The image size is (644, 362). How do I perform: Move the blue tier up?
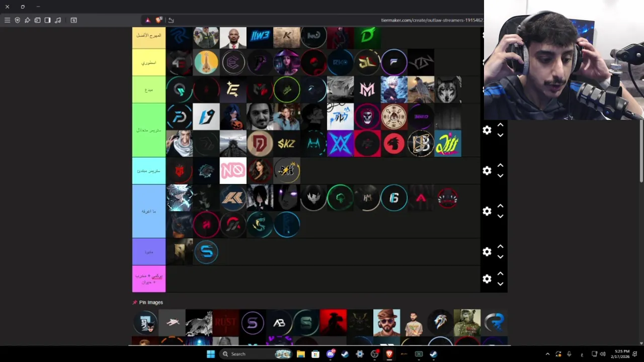click(500, 206)
